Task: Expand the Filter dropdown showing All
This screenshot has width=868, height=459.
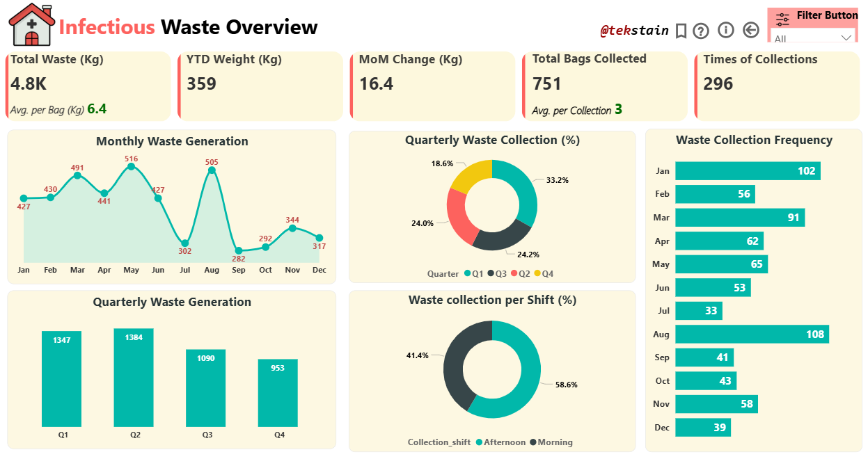Action: [x=812, y=38]
